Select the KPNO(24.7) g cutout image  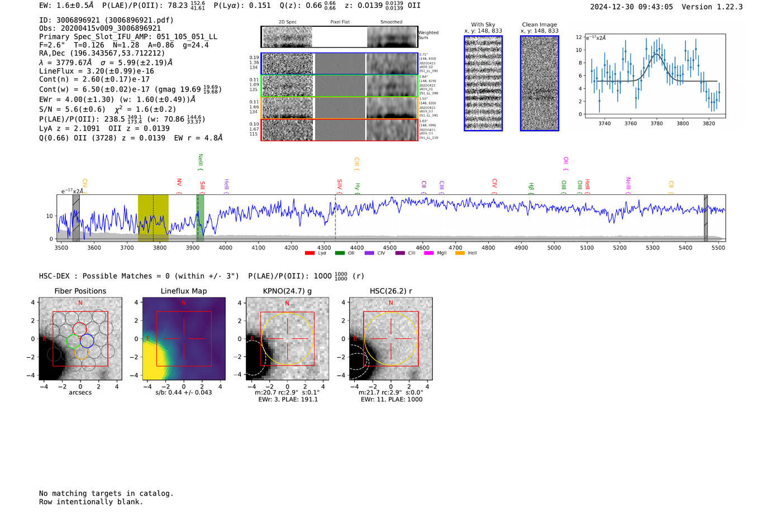(287, 339)
